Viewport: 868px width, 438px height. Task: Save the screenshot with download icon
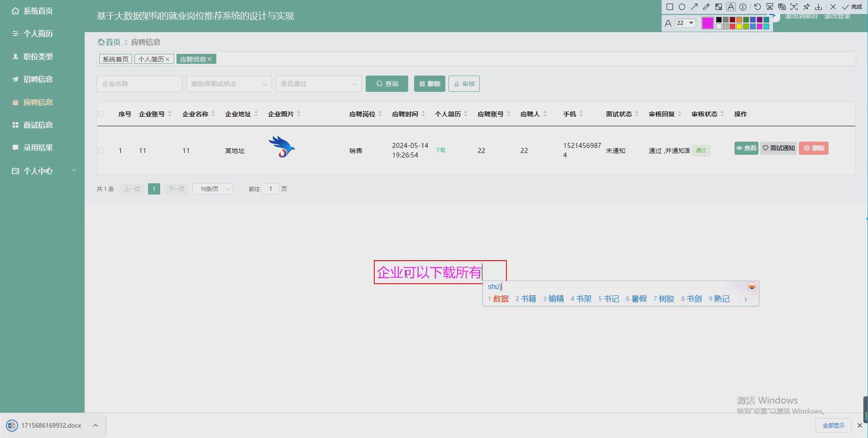pos(819,7)
